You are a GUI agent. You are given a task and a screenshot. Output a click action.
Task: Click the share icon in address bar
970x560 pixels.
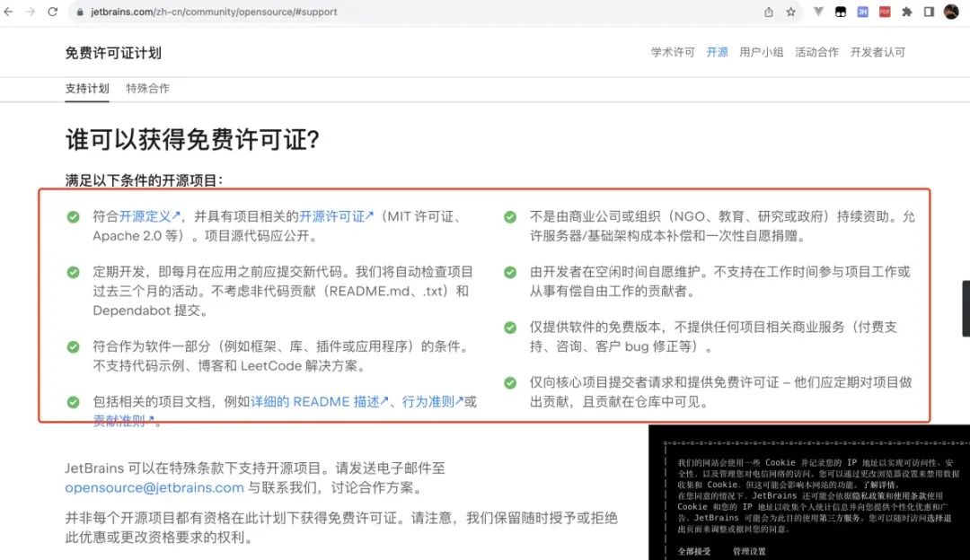(768, 12)
